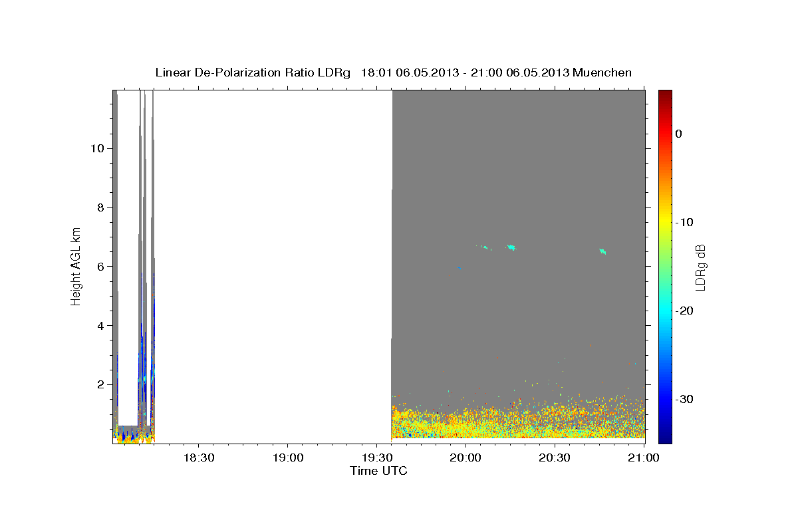
Task: Click the 20:00 time tick label
Action: pos(465,458)
